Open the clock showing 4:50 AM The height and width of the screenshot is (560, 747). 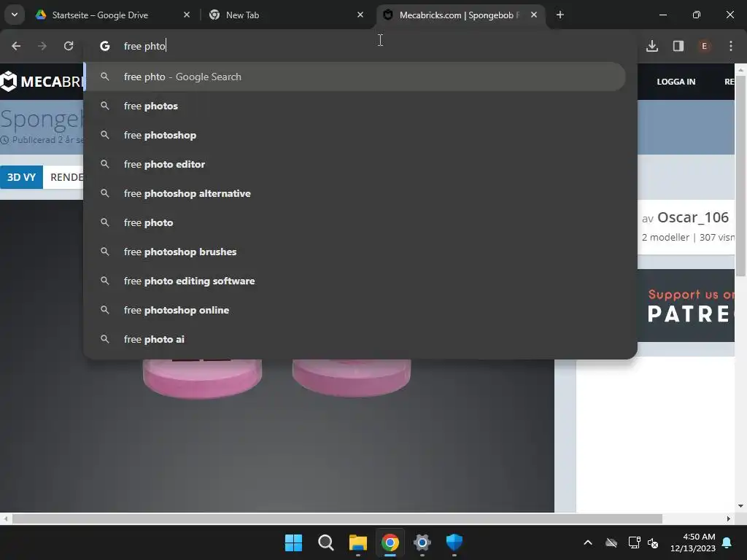[x=693, y=542]
